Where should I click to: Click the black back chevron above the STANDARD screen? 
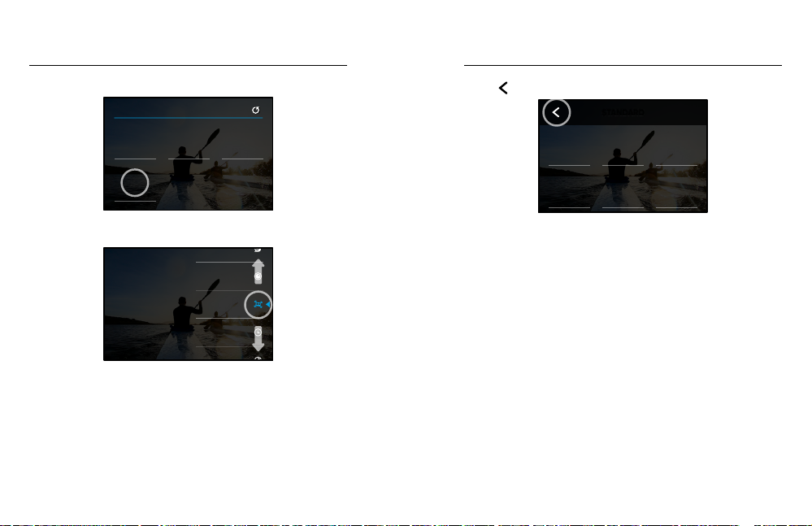(x=503, y=88)
